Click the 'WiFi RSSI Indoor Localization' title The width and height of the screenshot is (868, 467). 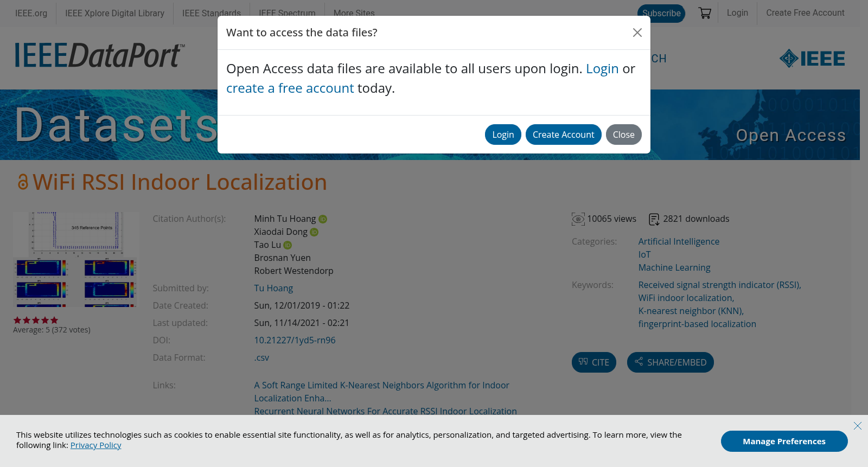tap(180, 182)
